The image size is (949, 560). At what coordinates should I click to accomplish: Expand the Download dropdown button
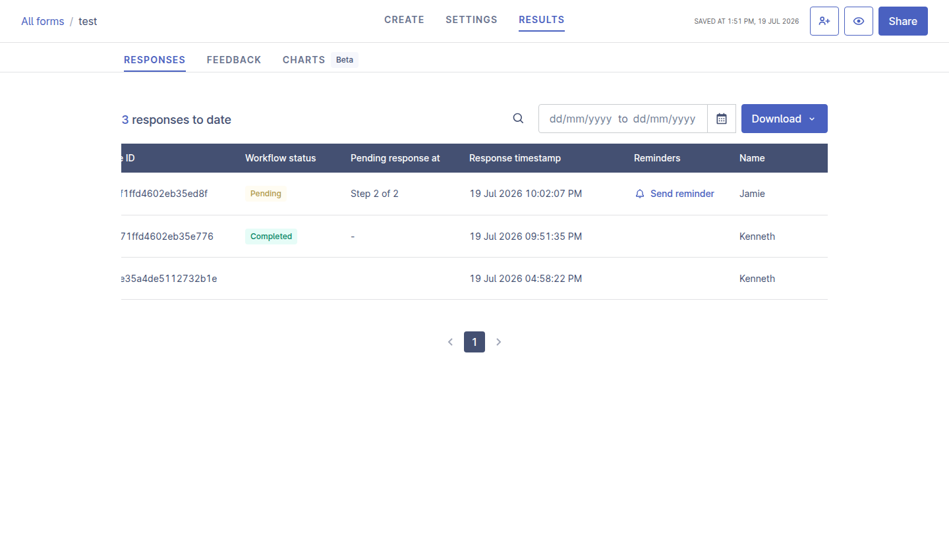point(784,119)
